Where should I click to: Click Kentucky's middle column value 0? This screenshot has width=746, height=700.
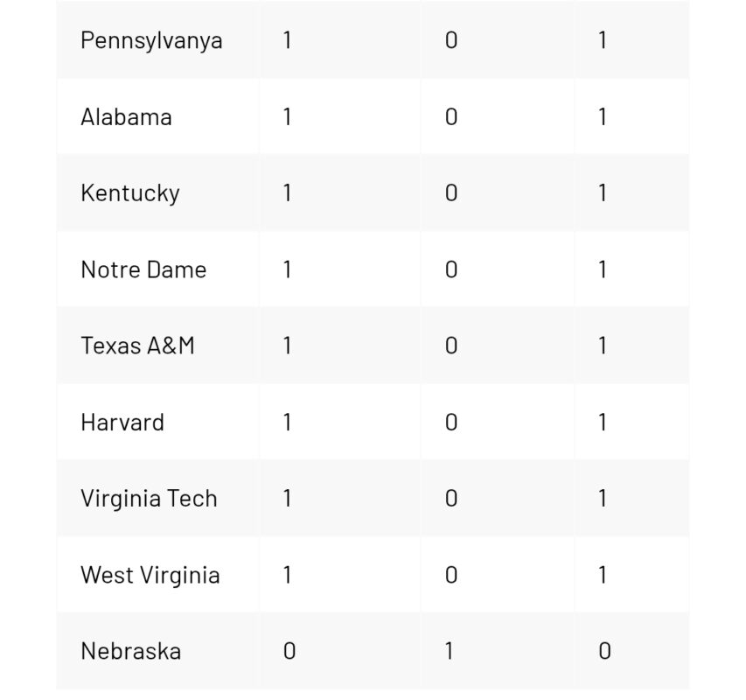(x=451, y=193)
